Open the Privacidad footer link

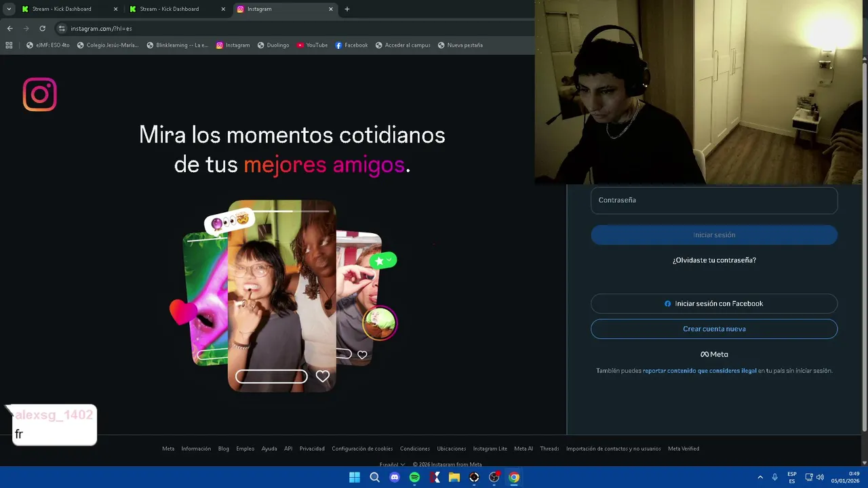tap(312, 449)
